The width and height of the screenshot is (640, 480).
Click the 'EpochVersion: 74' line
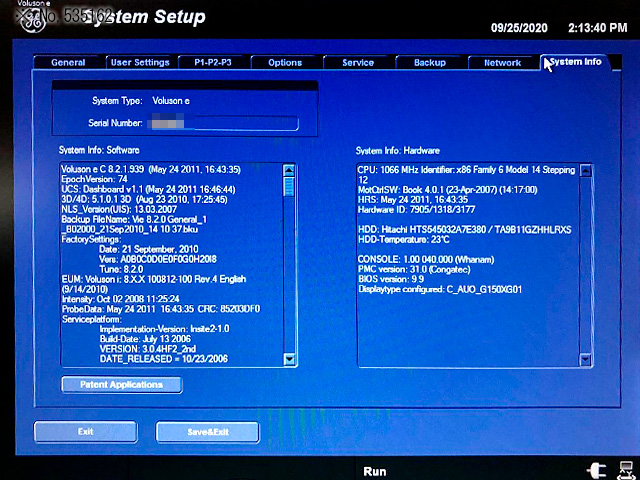click(x=94, y=179)
